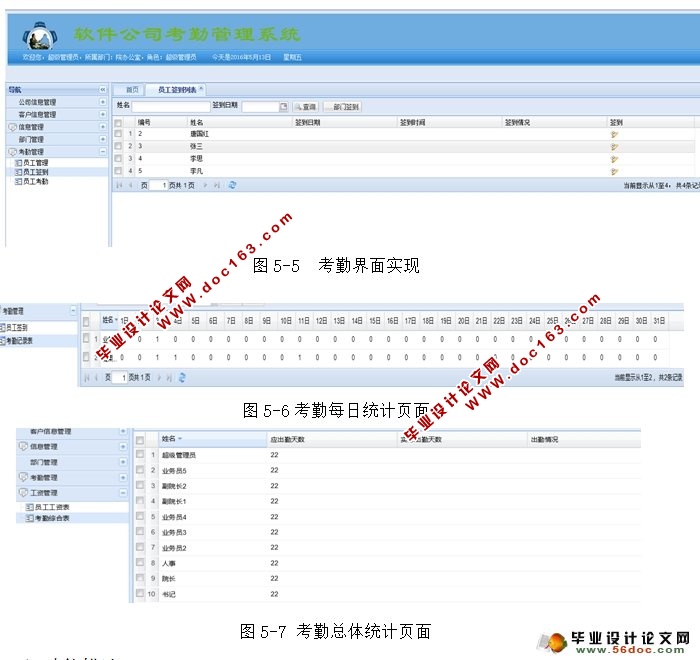Tick first row checkbox in daily statistics grid
Screen dimensions: 700x660
86,338
